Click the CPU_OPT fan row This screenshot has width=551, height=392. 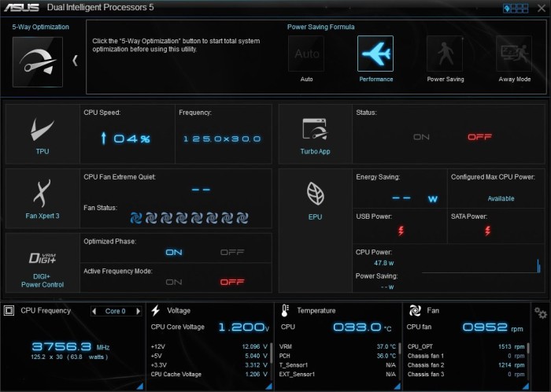466,346
